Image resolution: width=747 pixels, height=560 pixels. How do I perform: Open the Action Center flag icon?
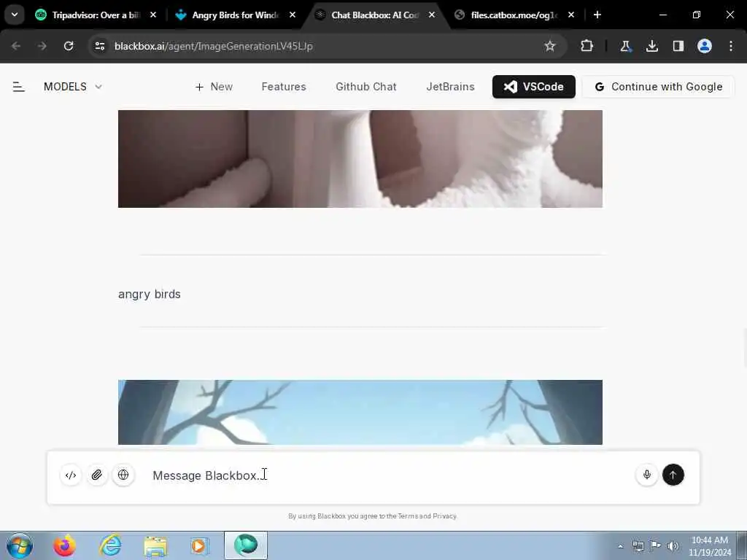656,546
